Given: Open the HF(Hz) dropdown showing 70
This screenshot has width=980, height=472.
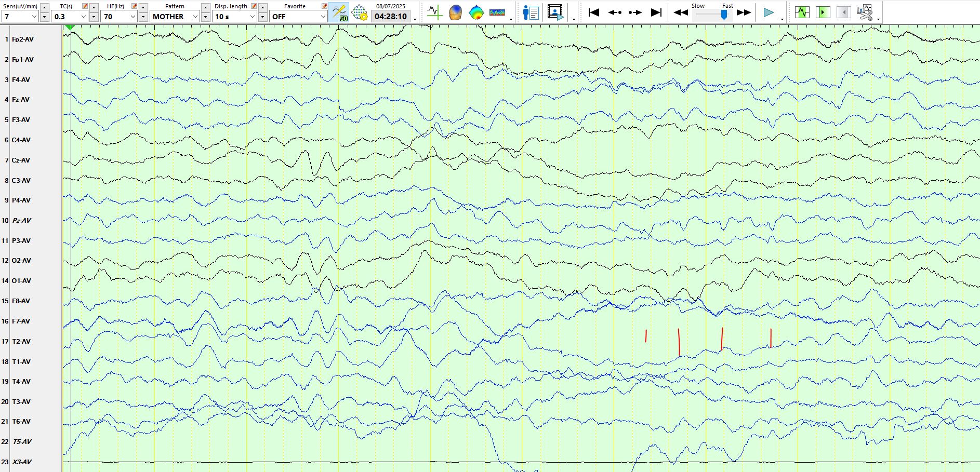Looking at the screenshot, I should [x=118, y=17].
